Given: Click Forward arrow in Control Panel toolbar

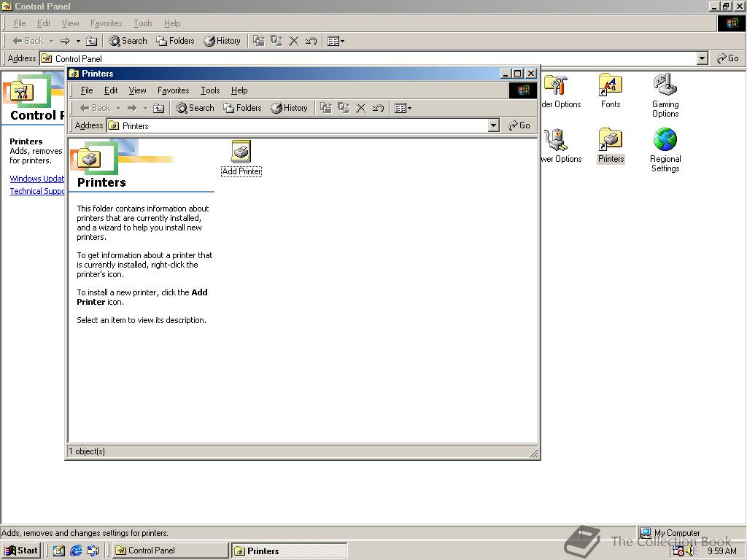Looking at the screenshot, I should click(65, 41).
